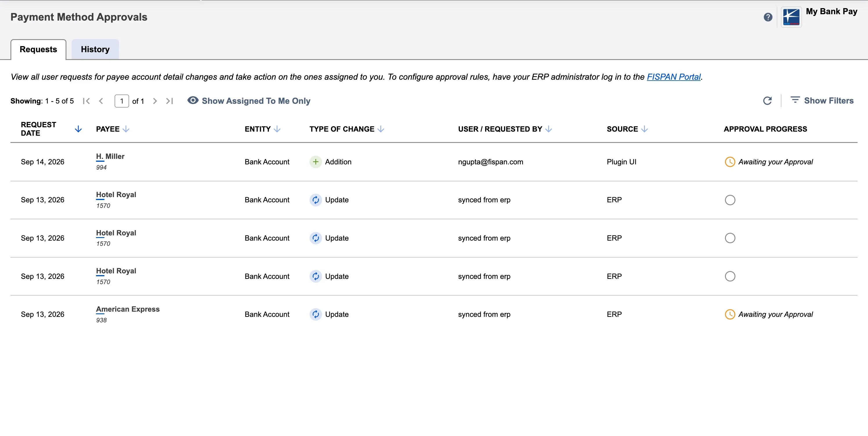The width and height of the screenshot is (868, 436).
Task: Click the Addition type label
Action: 338,162
